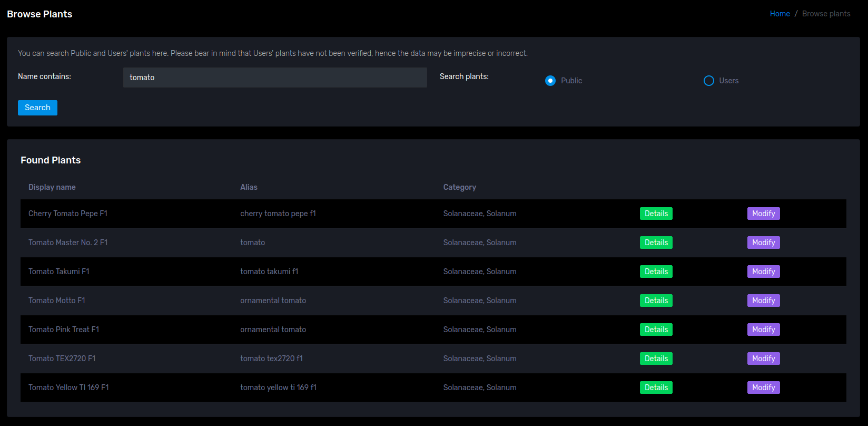Open Details for Cherry Tomato Pepe F1
The width and height of the screenshot is (868, 426).
pyautogui.click(x=656, y=214)
